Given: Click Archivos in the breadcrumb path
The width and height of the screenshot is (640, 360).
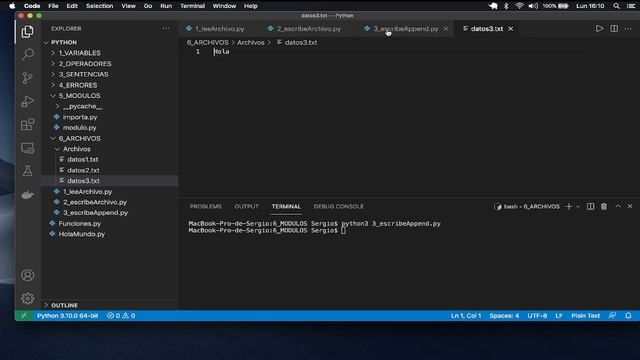Looking at the screenshot, I should click(251, 42).
